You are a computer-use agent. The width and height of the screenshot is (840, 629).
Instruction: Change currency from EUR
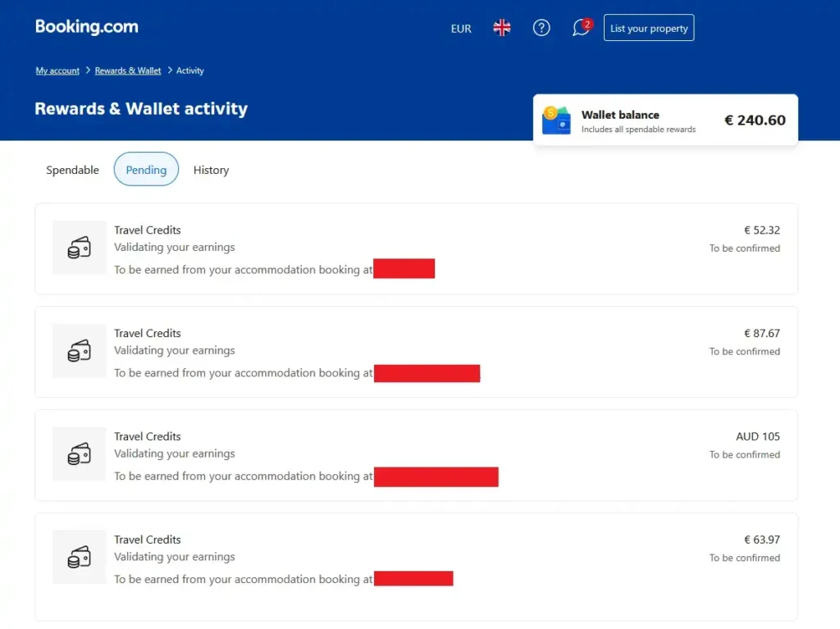pyautogui.click(x=461, y=29)
